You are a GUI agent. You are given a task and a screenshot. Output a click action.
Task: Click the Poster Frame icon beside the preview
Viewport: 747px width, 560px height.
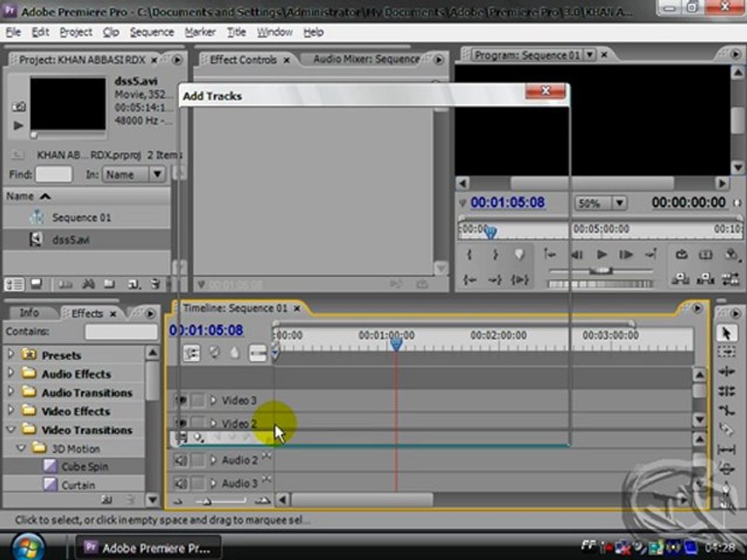point(18,107)
